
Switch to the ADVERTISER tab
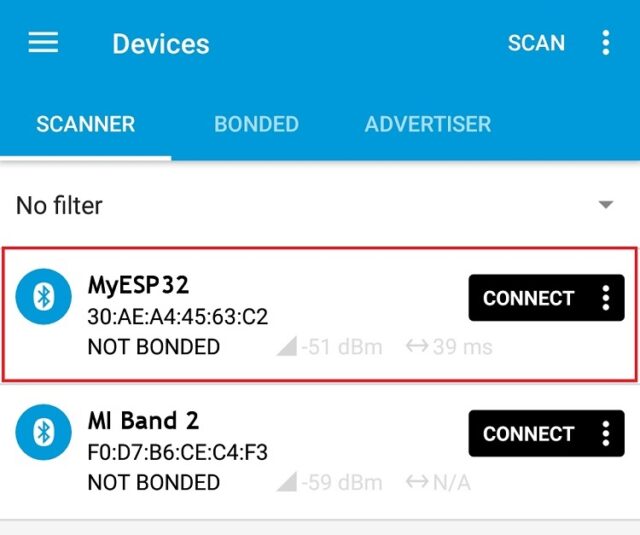[x=428, y=124]
